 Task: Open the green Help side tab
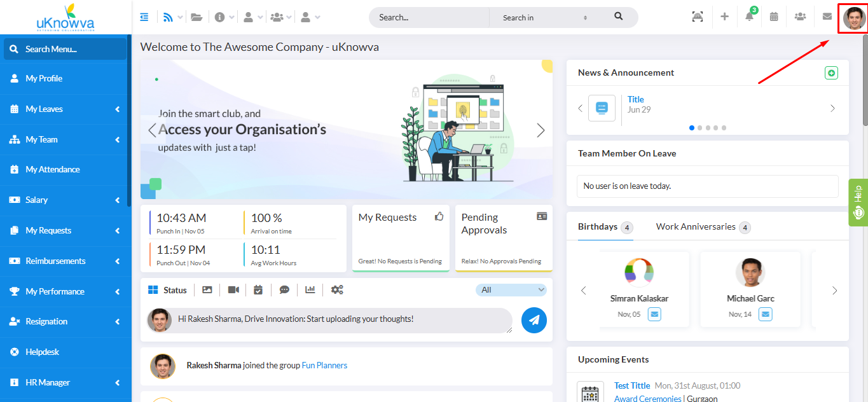pos(858,202)
